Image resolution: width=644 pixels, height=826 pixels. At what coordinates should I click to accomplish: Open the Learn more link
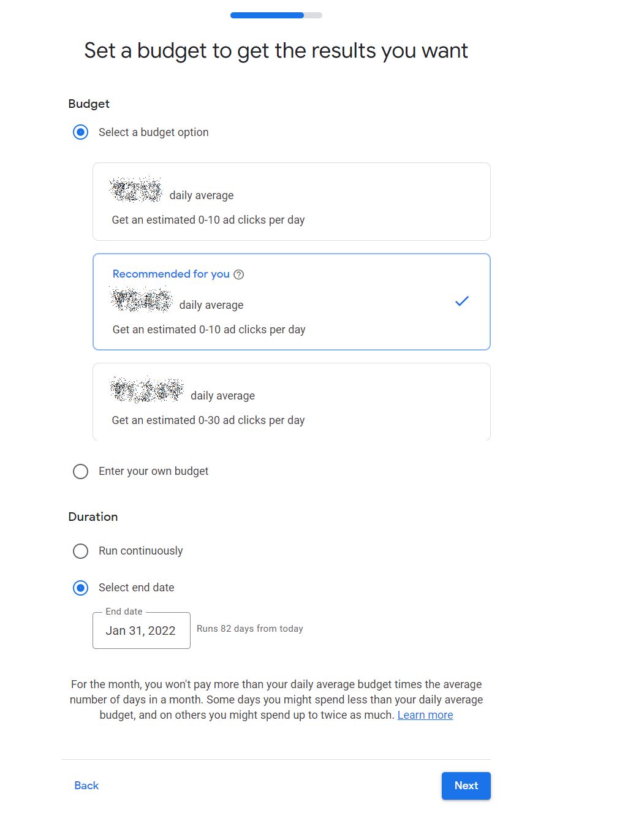[x=425, y=715]
